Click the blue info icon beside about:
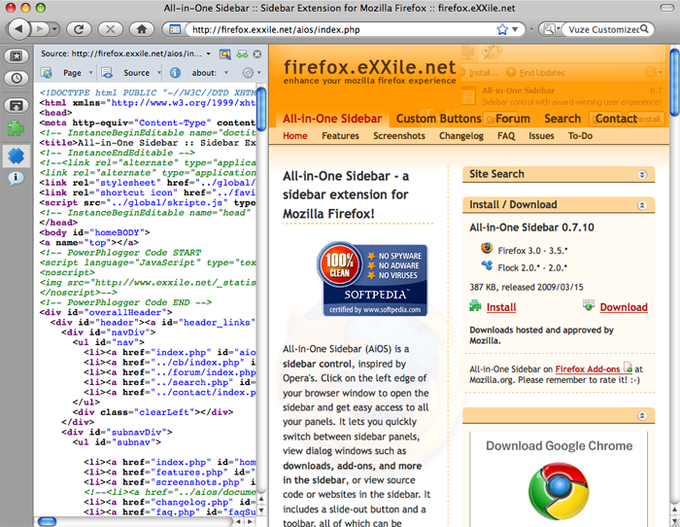The height and width of the screenshot is (527, 680). [x=175, y=72]
